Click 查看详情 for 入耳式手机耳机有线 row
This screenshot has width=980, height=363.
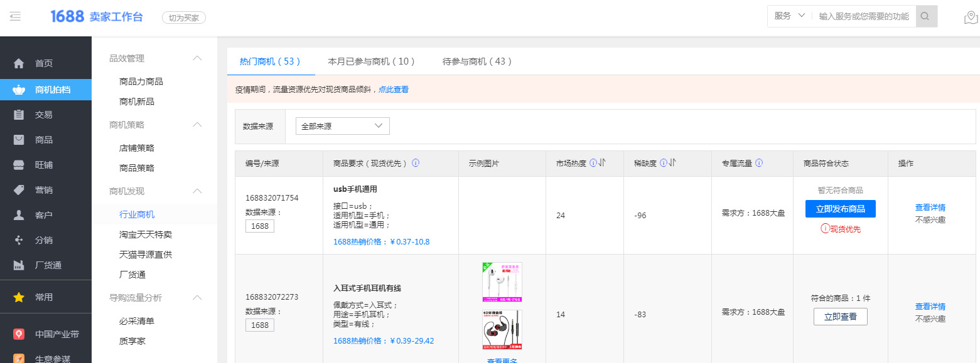point(930,307)
